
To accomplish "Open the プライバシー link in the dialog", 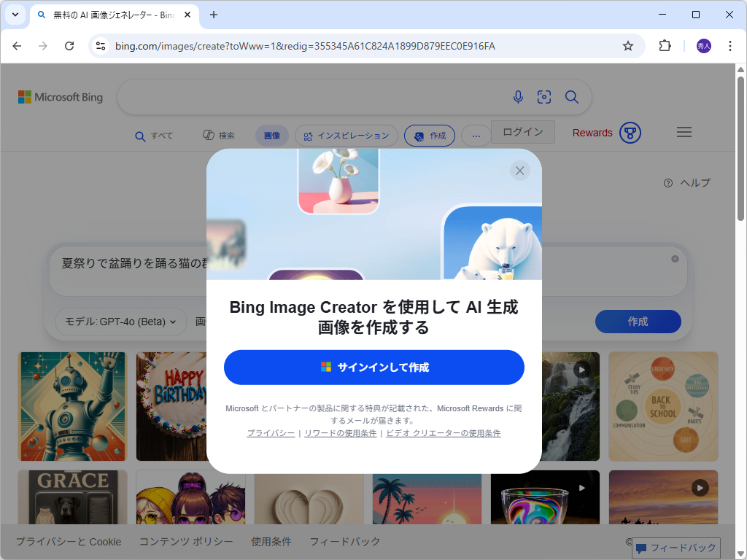I will (x=271, y=432).
